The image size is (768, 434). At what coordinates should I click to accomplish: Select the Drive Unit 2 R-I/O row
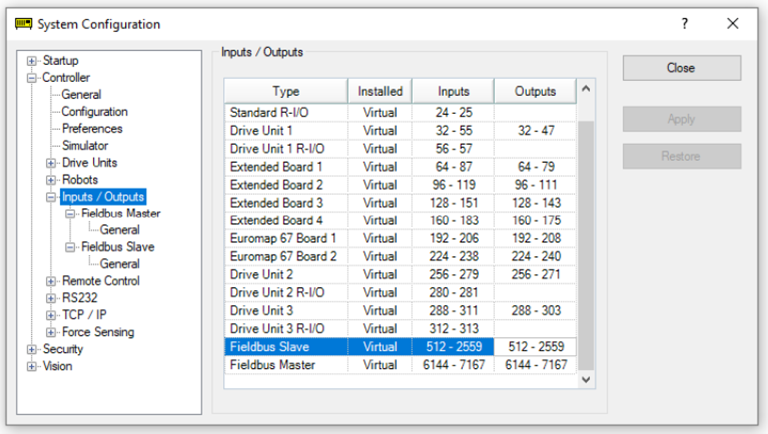pyautogui.click(x=400, y=292)
